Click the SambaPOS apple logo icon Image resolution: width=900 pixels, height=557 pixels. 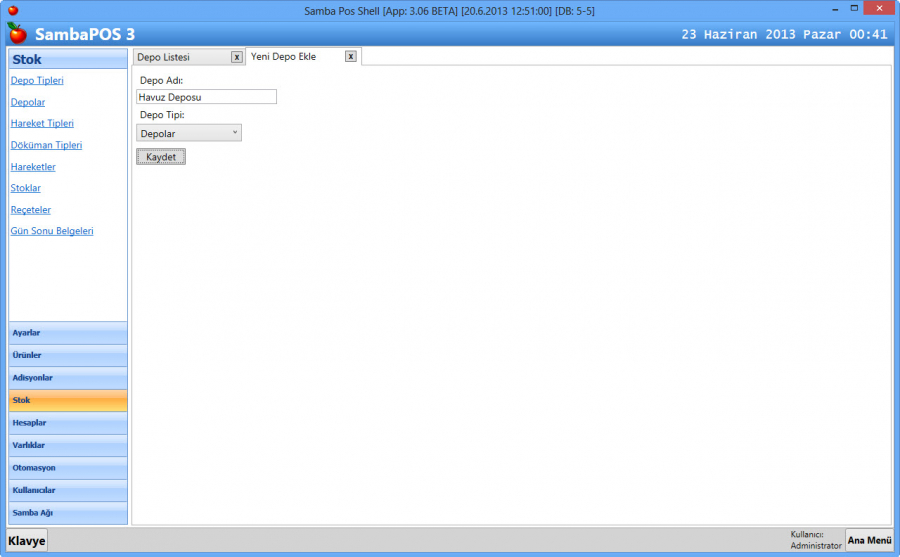[17, 33]
